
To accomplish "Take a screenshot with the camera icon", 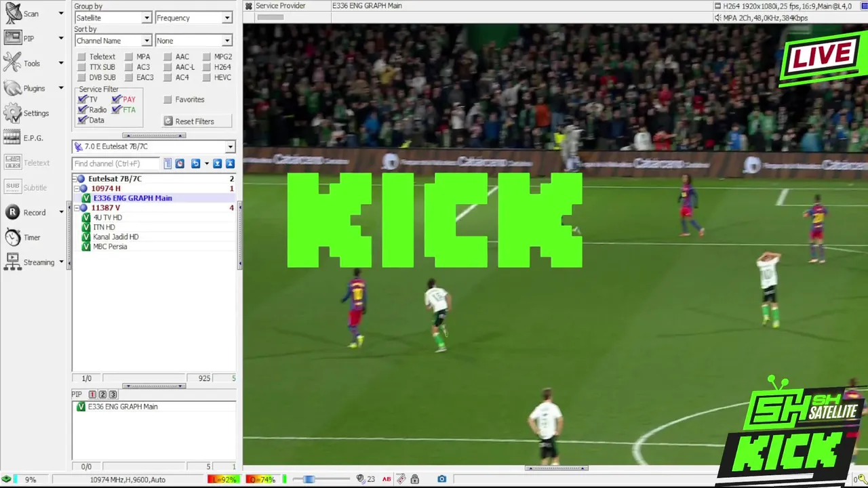I will pyautogui.click(x=441, y=479).
